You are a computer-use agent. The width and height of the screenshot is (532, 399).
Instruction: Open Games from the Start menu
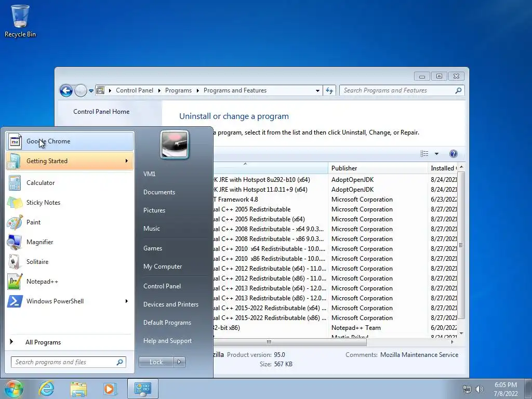tap(153, 248)
